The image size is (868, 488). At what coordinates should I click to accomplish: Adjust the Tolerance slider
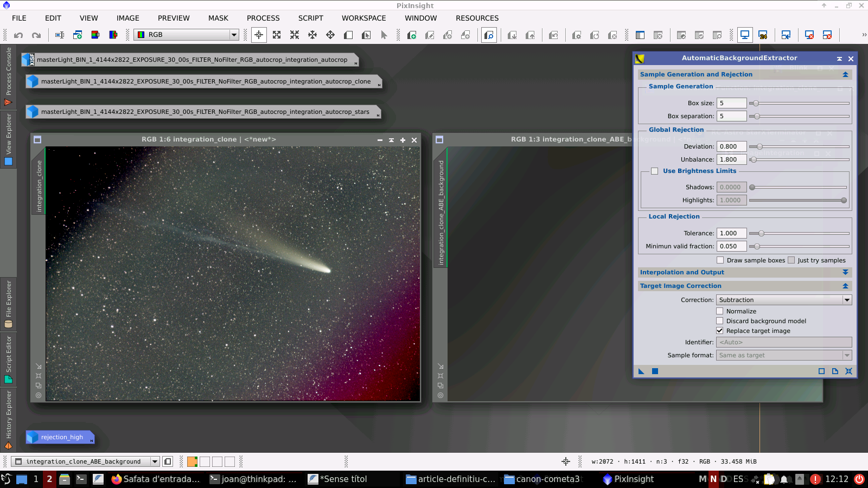(761, 233)
